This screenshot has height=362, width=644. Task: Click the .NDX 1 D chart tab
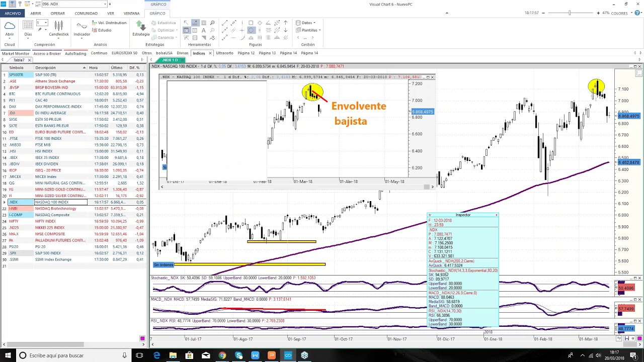tap(170, 60)
